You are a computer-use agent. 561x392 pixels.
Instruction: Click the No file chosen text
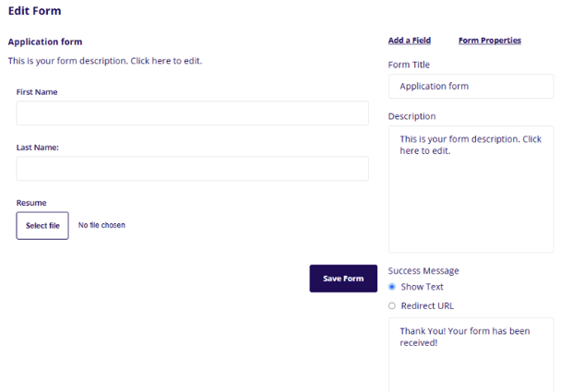(x=101, y=225)
